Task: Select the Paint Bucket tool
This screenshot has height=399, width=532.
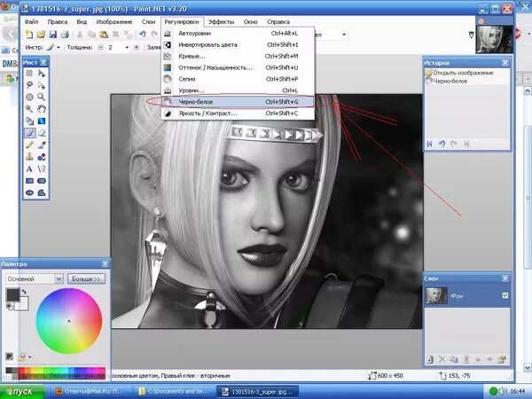Action: pyautogui.click(x=30, y=121)
